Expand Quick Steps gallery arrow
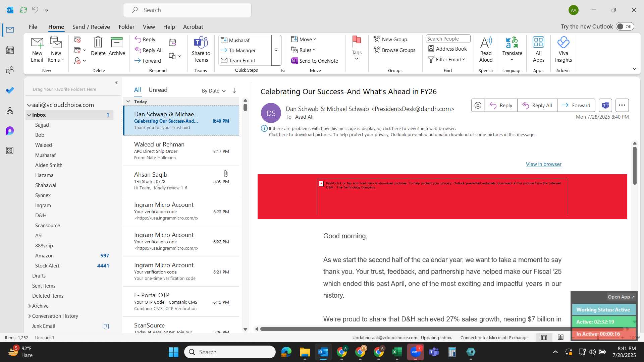This screenshot has width=644, height=362. coord(276,50)
